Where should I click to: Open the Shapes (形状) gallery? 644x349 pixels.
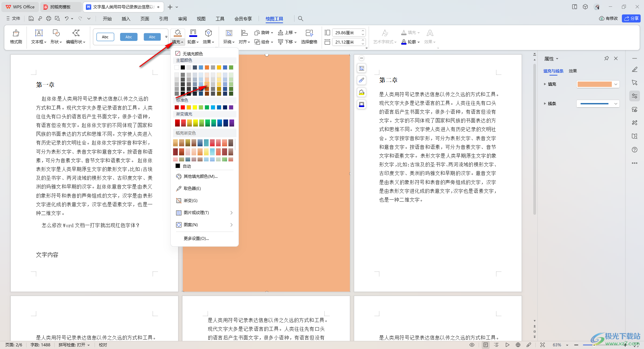click(56, 37)
